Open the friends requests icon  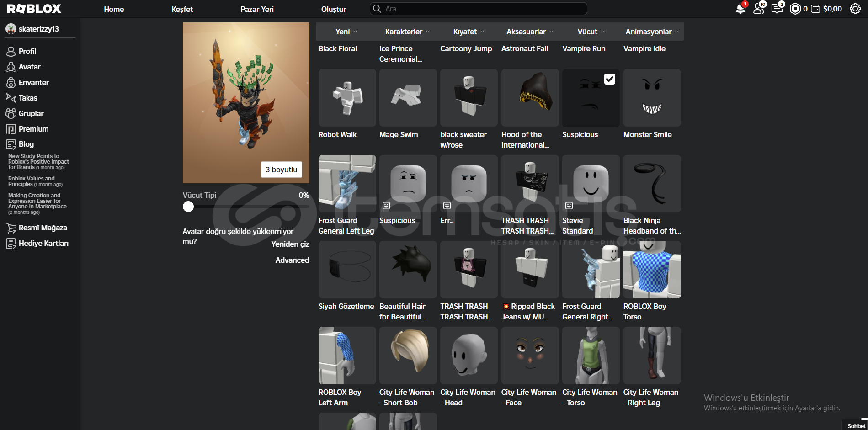click(759, 9)
